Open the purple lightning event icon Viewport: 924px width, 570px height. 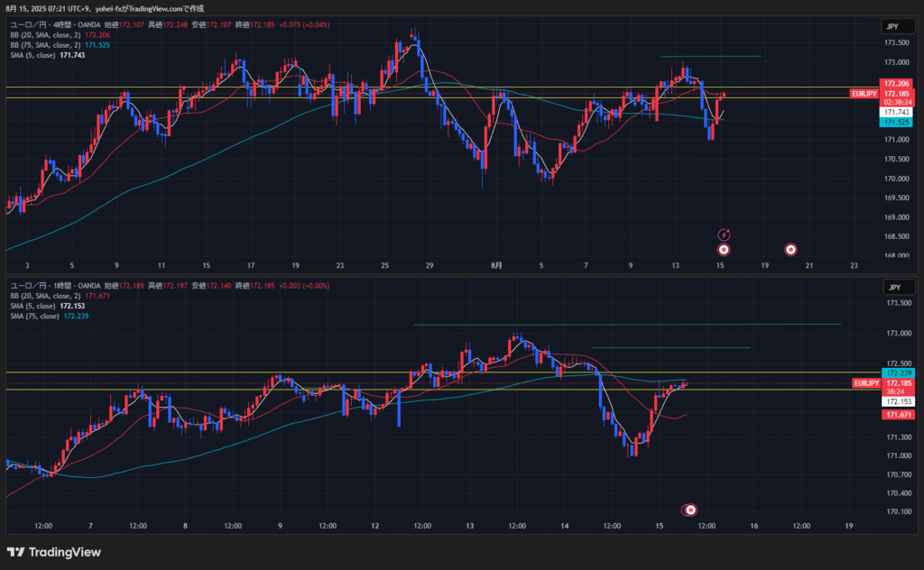(724, 234)
